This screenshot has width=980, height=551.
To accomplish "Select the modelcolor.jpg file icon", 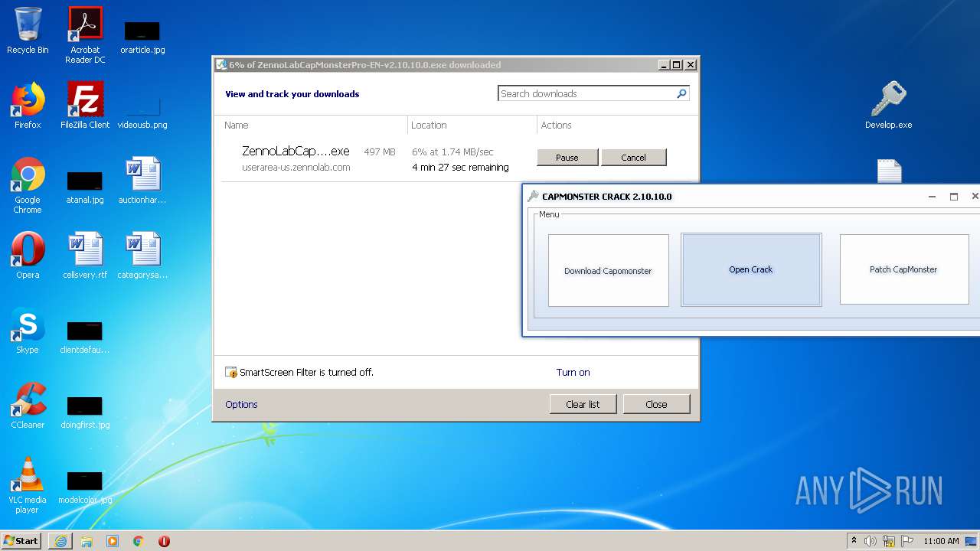I will [x=85, y=487].
